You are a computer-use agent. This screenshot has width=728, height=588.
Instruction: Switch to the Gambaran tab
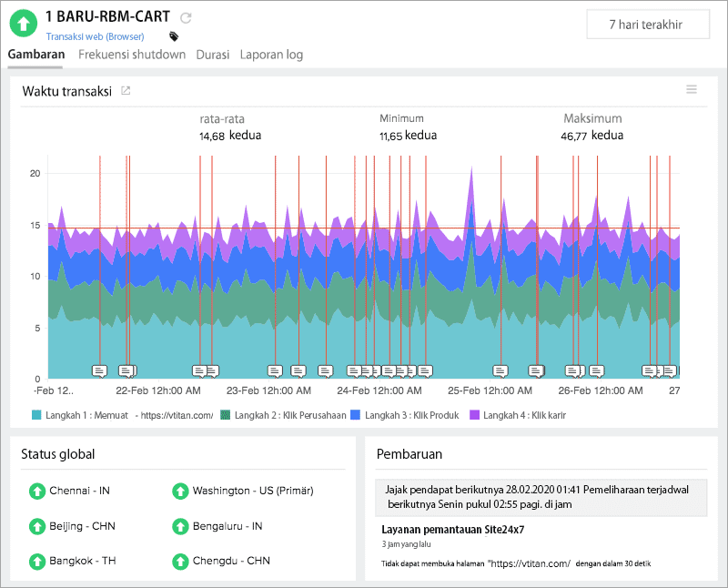coord(36,55)
